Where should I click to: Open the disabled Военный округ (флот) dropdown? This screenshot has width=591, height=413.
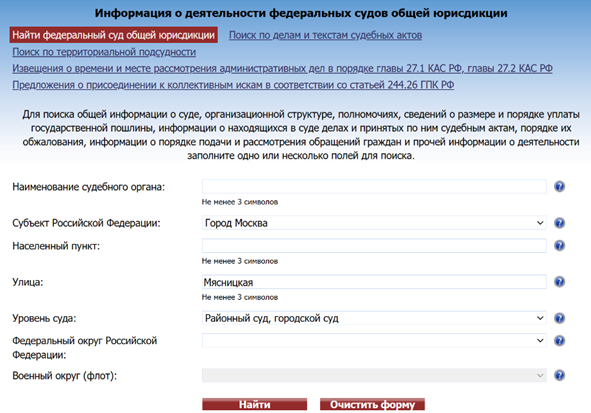(374, 375)
